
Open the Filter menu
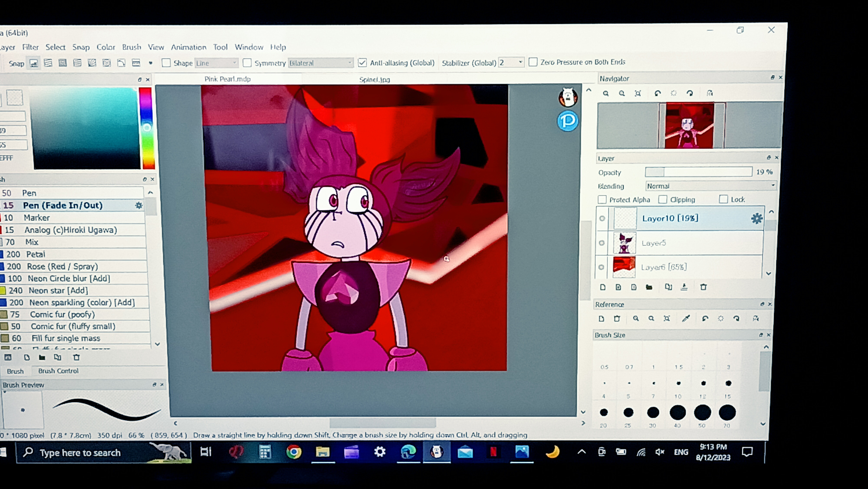pyautogui.click(x=30, y=47)
